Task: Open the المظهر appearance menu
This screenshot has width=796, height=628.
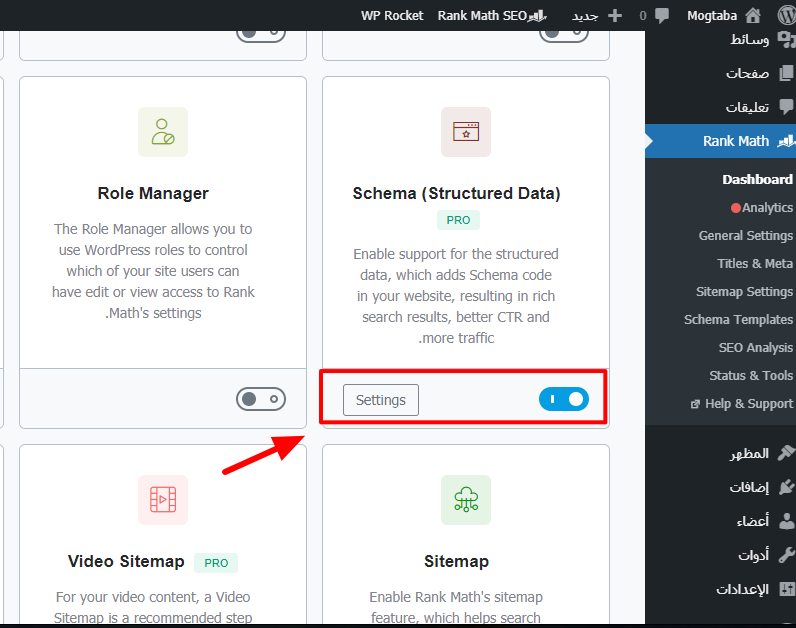Action: click(749, 453)
